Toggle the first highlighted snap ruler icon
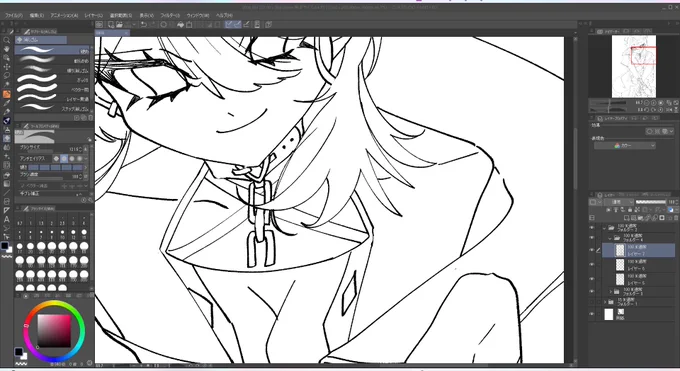 [x=229, y=25]
